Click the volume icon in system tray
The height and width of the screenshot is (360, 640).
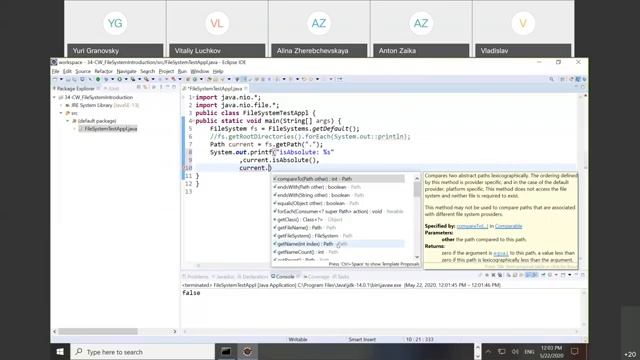[515, 351]
